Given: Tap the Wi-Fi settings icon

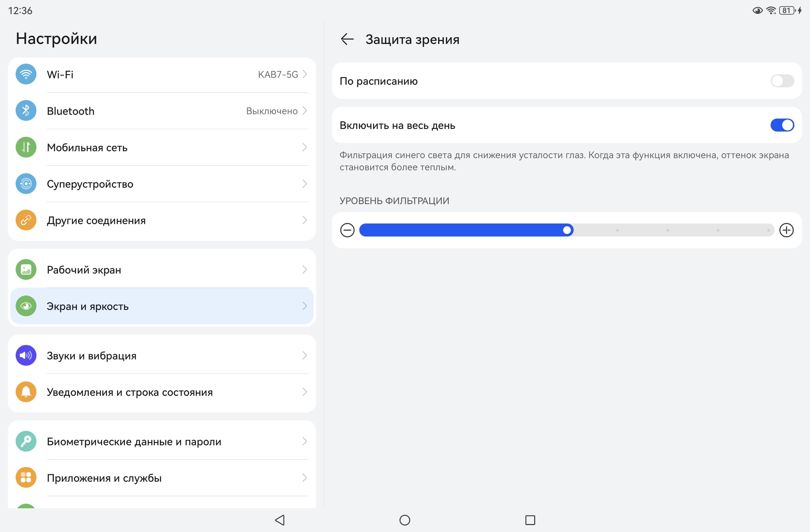Looking at the screenshot, I should coord(26,74).
